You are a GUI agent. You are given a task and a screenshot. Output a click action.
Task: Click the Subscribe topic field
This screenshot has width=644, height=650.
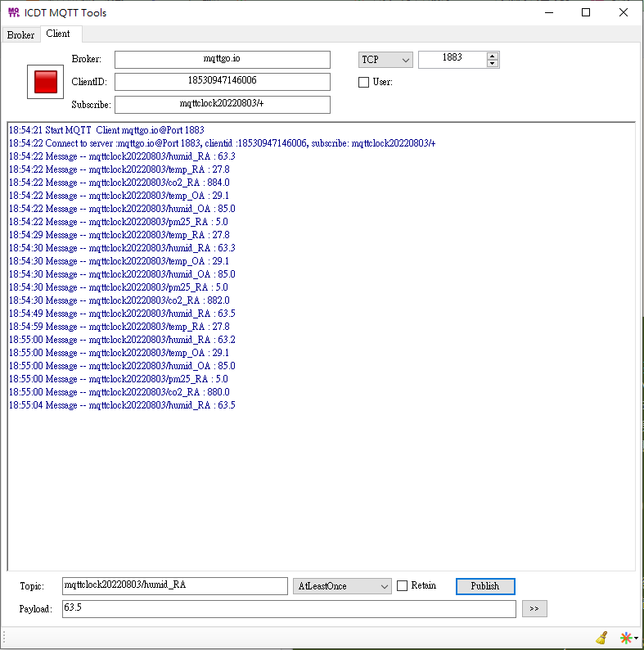(222, 104)
